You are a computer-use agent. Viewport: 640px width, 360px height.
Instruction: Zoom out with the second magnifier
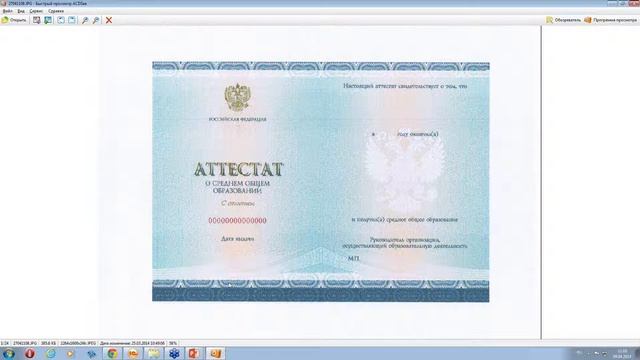point(96,20)
